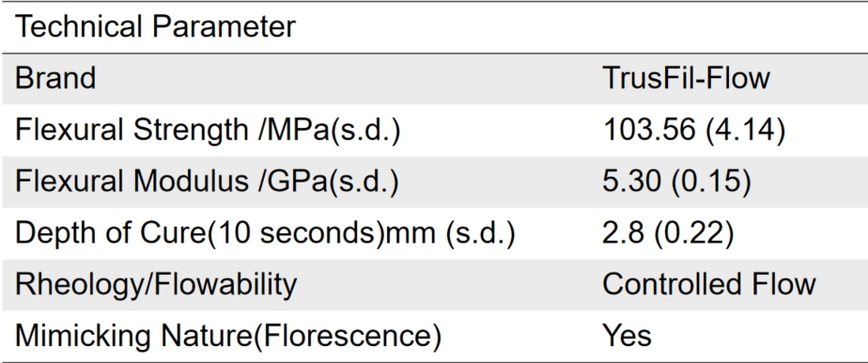Click the Technical Parameter table header
The image size is (868, 363).
pos(155,26)
